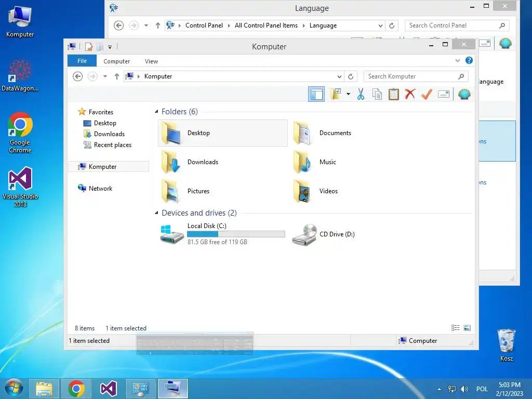Click the folder options toolbar icon
Screen dimensions: 532x399
pos(336,94)
